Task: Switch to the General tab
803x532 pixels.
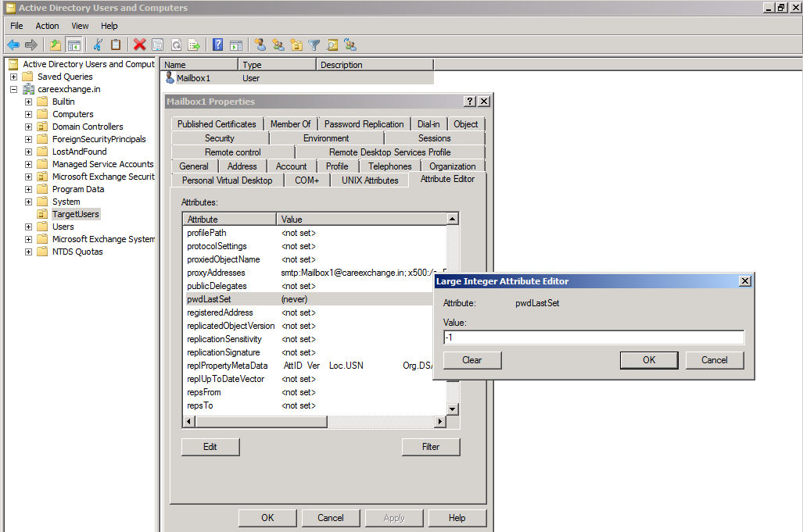Action: [194, 166]
